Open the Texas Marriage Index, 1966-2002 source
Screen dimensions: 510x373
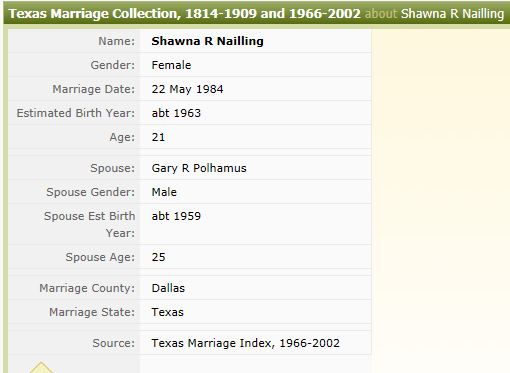246,343
